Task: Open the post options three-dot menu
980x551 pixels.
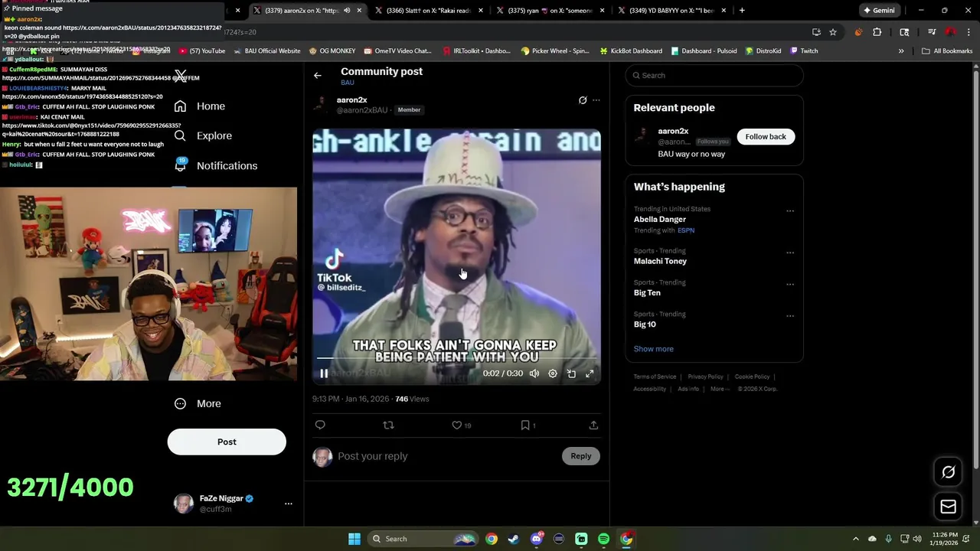Action: tap(596, 100)
